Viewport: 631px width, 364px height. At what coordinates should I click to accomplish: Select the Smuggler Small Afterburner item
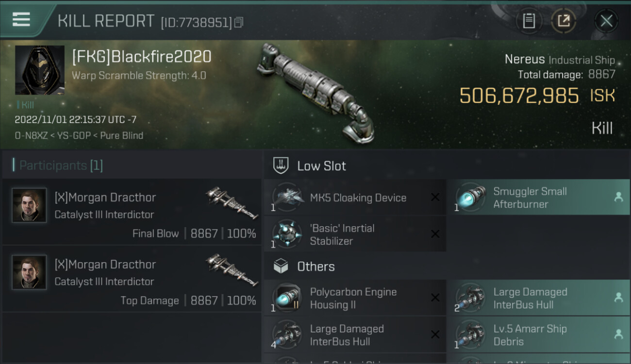coord(538,197)
